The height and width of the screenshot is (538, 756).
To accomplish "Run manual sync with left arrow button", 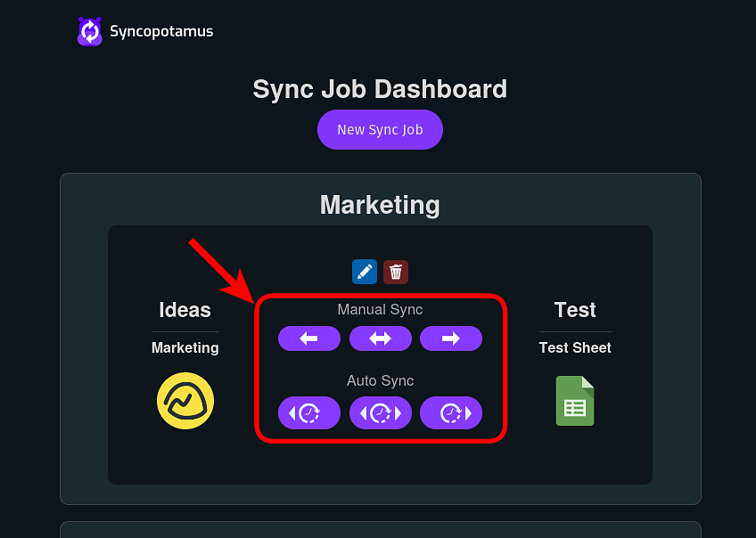I will [x=309, y=338].
